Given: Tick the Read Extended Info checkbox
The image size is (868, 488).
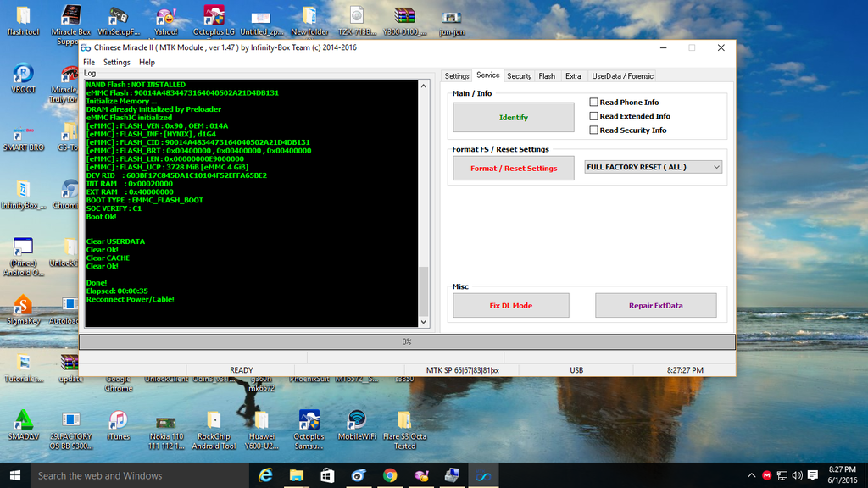Looking at the screenshot, I should click(x=594, y=116).
